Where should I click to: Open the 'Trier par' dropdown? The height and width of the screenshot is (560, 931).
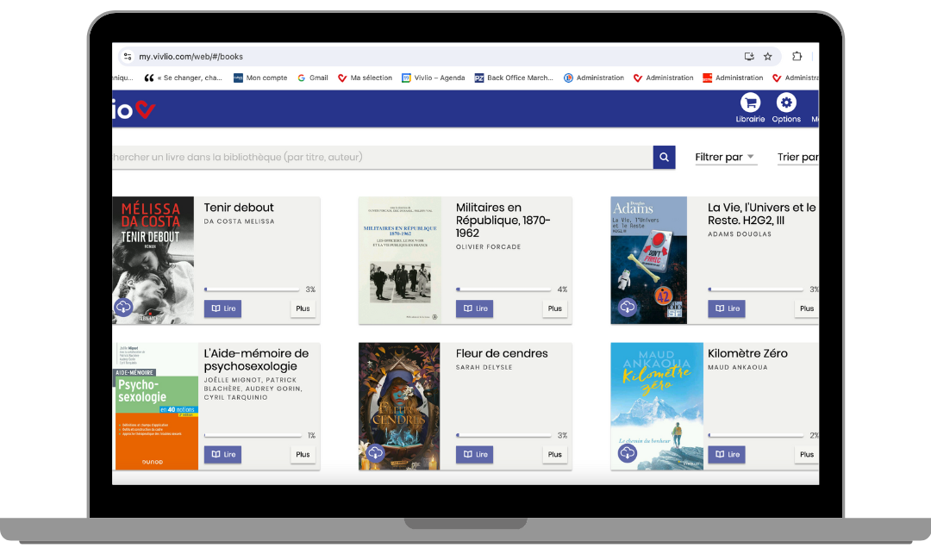tap(798, 157)
